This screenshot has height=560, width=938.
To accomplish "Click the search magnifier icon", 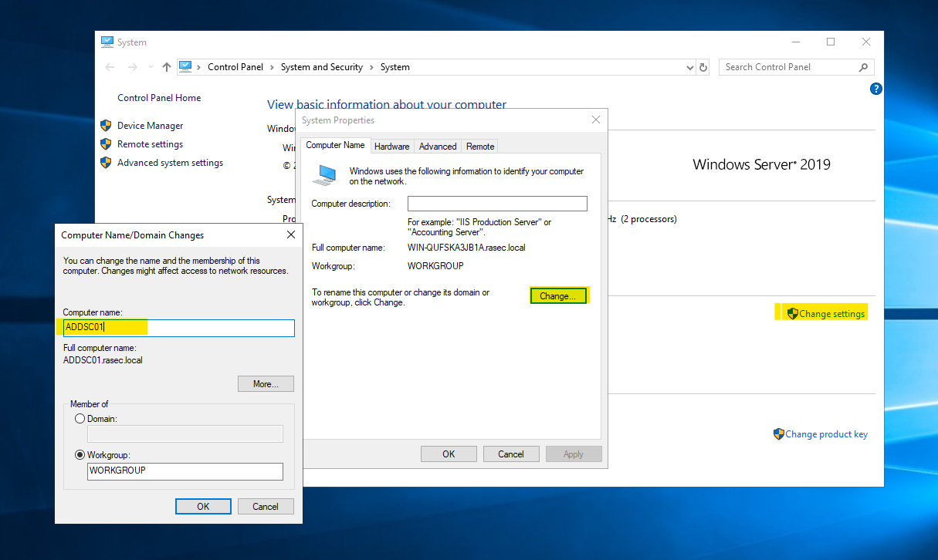I will pos(864,67).
